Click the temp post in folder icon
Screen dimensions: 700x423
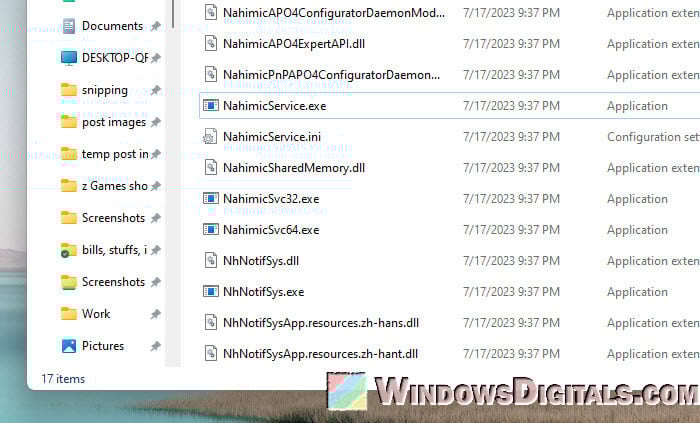pyautogui.click(x=68, y=154)
